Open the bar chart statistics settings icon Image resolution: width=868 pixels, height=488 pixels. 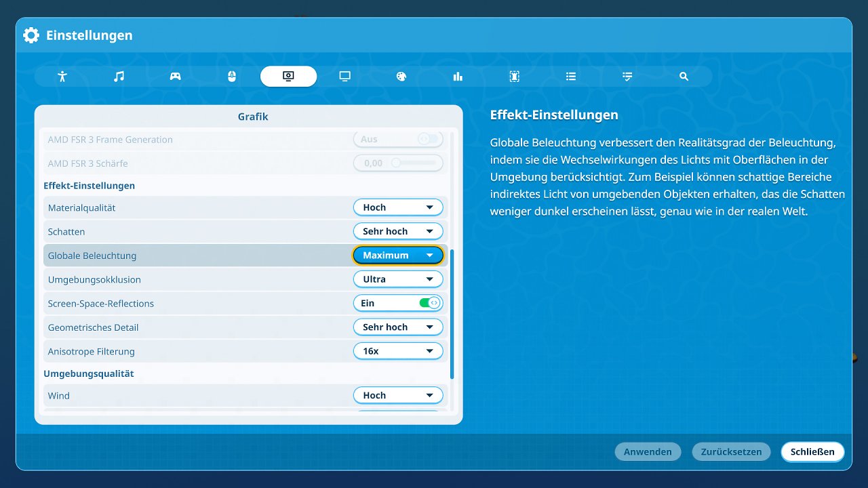[x=458, y=77]
